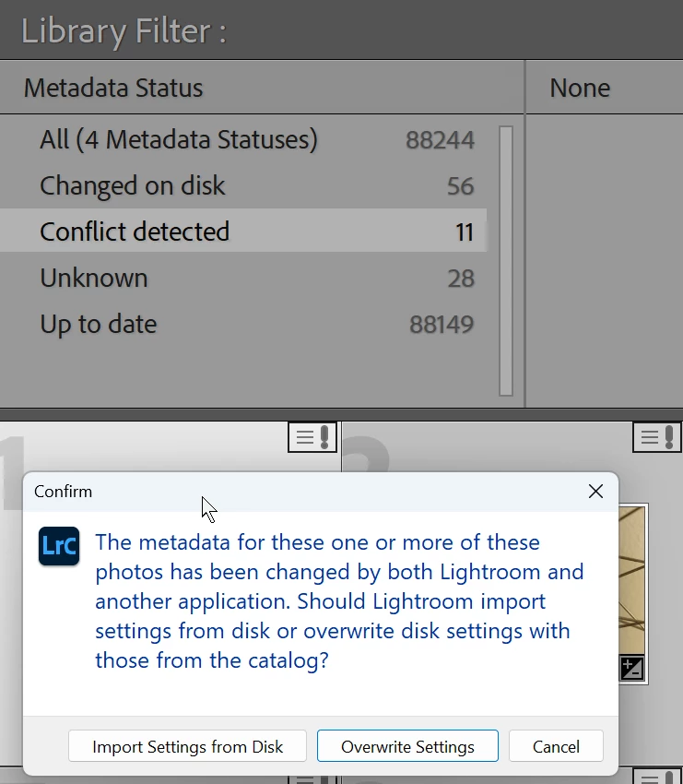
Task: Select the Conflict detected filter row
Action: pyautogui.click(x=135, y=232)
